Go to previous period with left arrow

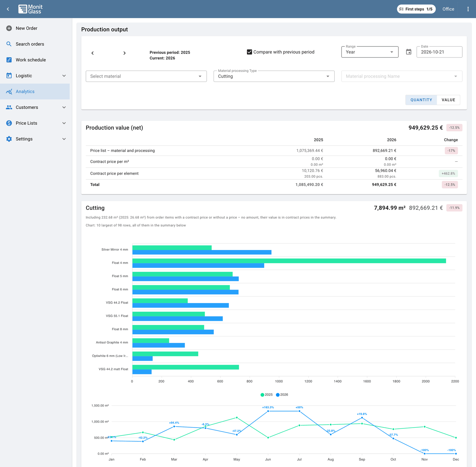(x=93, y=53)
